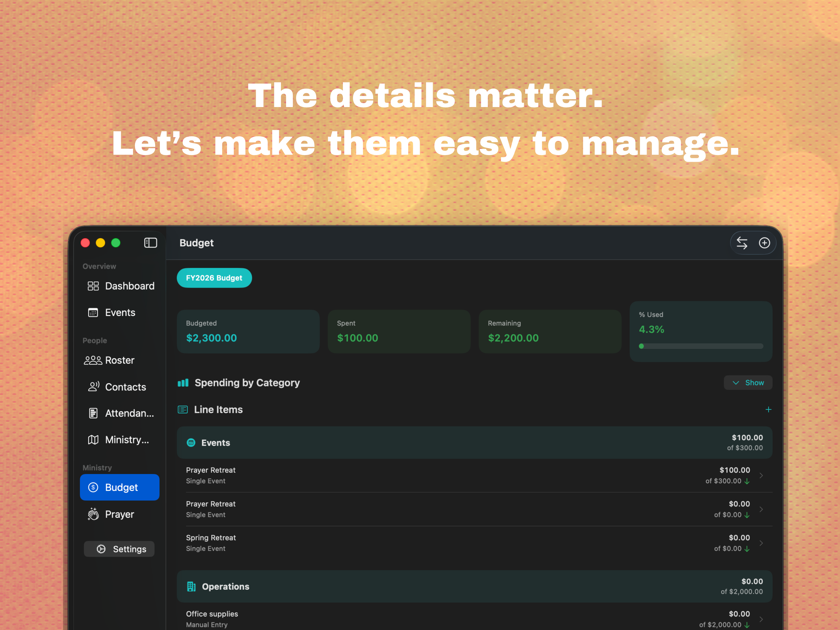Click 'of $2,000.00' in the Operations header
The width and height of the screenshot is (840, 630).
click(742, 592)
